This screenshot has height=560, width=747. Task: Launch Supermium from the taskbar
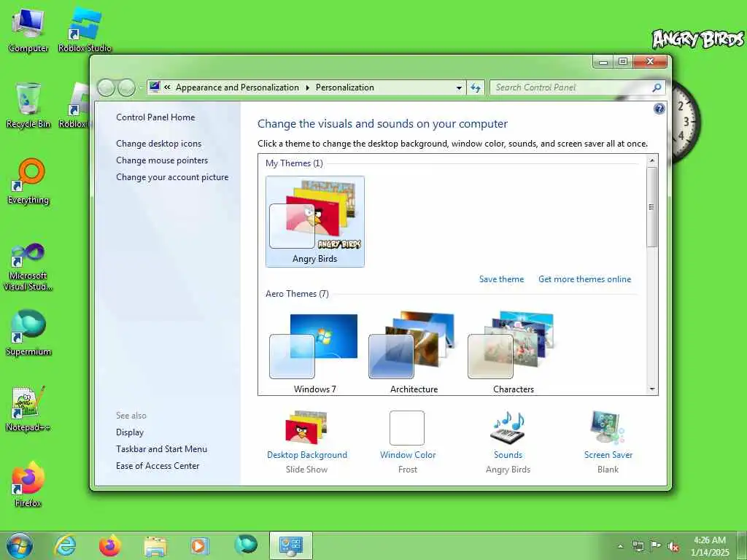coord(245,545)
